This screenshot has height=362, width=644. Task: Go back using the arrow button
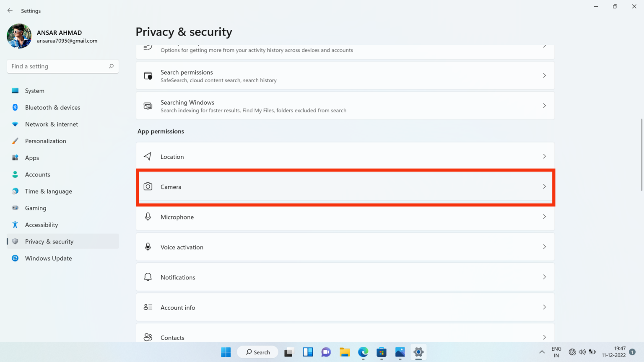[10, 10]
